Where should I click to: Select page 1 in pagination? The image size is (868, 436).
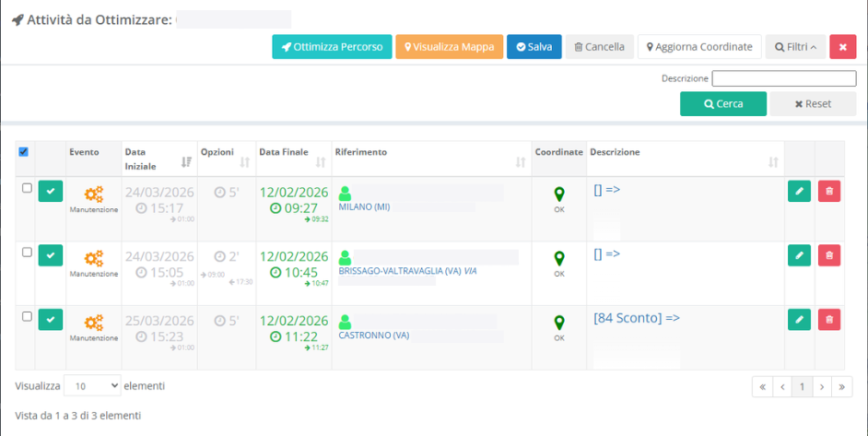(802, 387)
